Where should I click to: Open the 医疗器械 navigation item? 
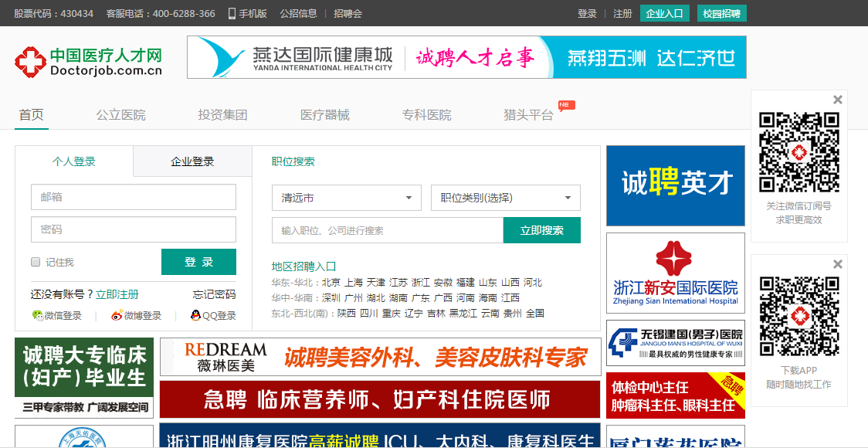325,114
